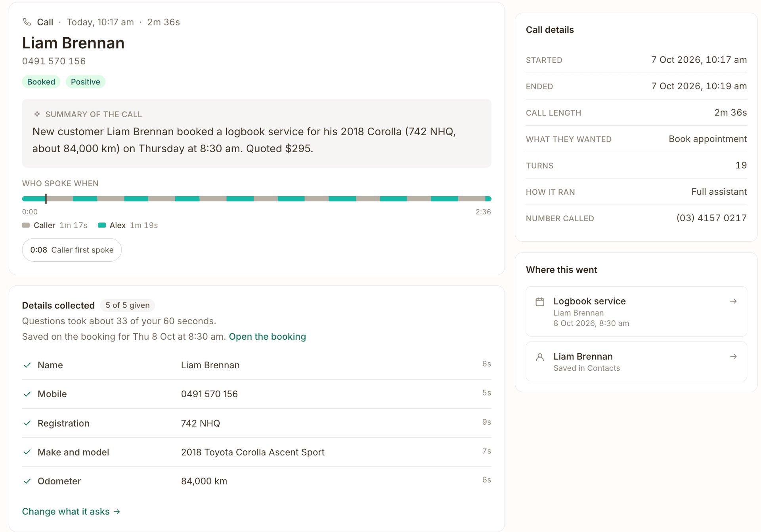
Task: Click the Booked status tag
Action: tap(41, 82)
